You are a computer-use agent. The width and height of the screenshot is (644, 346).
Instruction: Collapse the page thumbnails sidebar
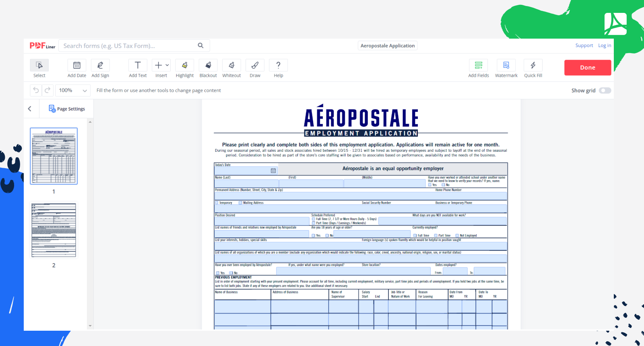pos(30,109)
